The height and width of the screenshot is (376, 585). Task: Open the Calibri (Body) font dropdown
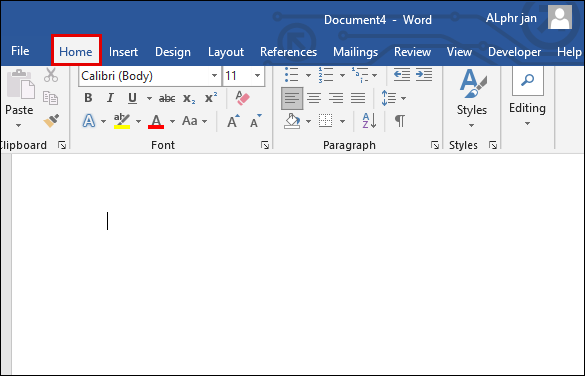(x=214, y=76)
